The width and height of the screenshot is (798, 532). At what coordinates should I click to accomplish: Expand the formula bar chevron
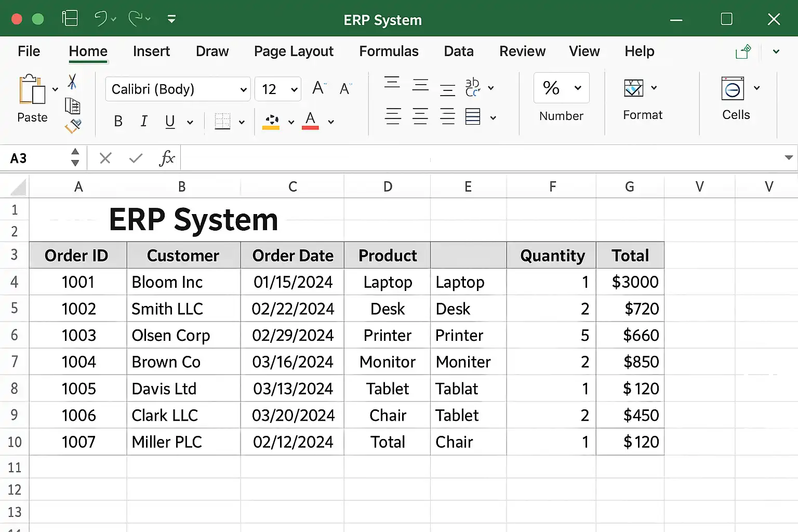(788, 157)
